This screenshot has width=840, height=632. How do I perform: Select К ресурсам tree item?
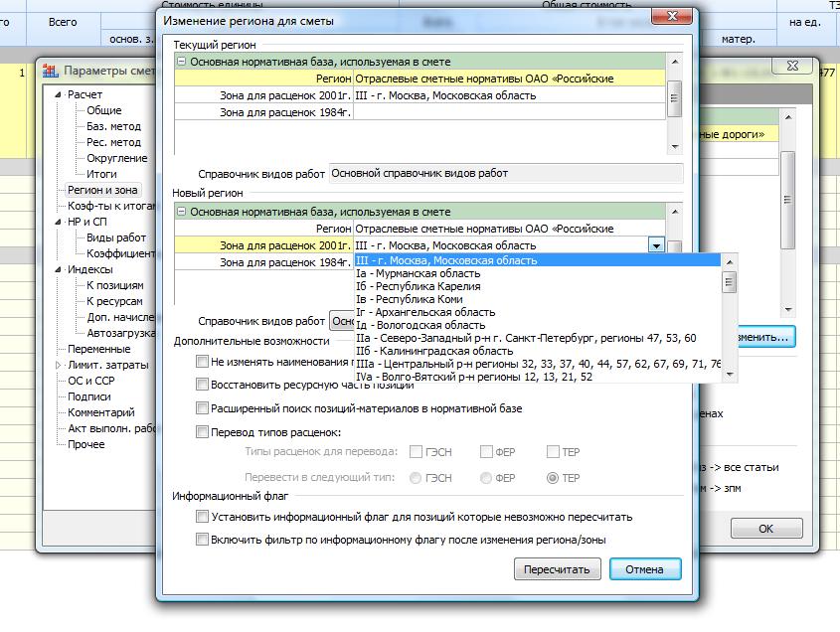pos(114,301)
